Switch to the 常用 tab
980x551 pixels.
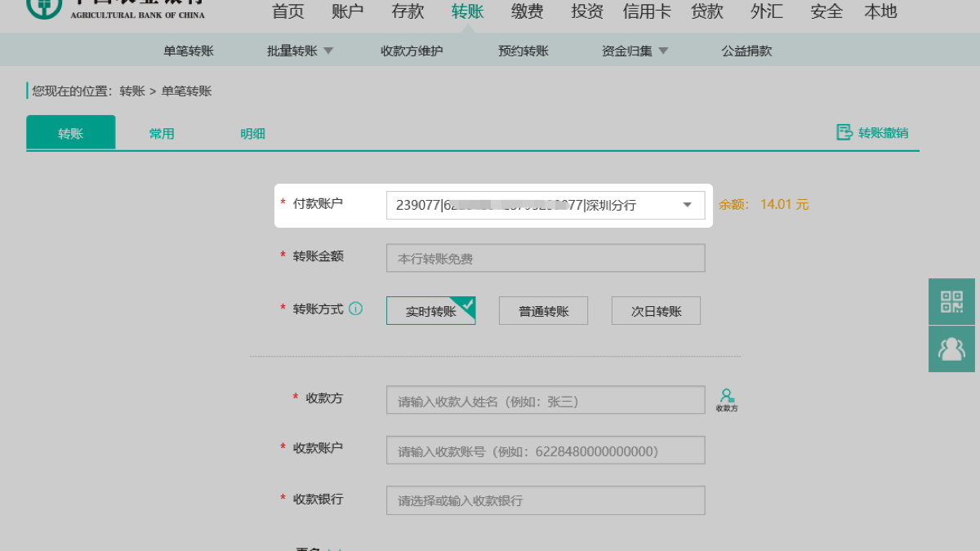[x=162, y=134]
